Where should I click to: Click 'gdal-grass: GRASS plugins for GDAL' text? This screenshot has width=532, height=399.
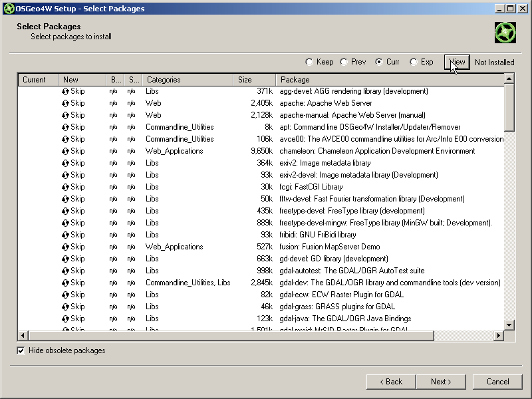tap(337, 307)
